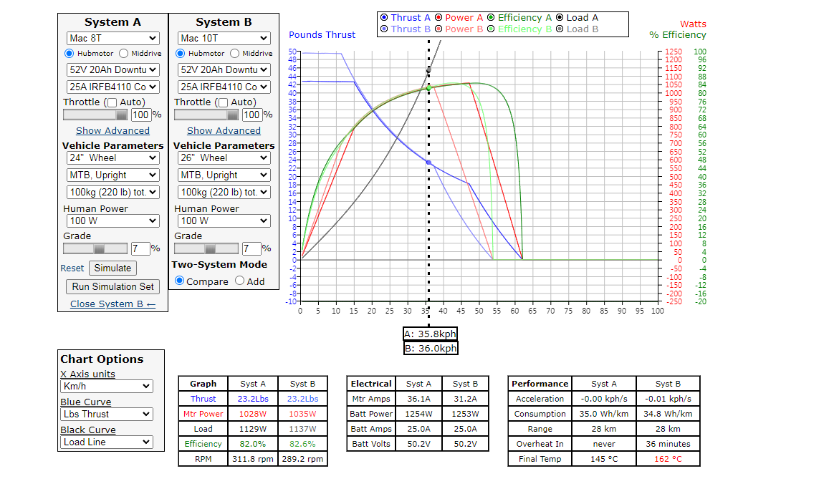The height and width of the screenshot is (504, 829).
Task: Toggle Thrust B legend marker
Action: click(385, 29)
